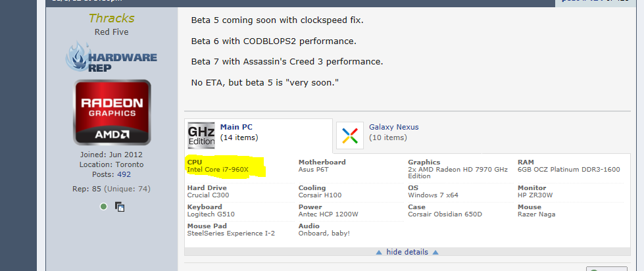
Task: Click the Hardware Rep flame badge
Action: click(111, 57)
